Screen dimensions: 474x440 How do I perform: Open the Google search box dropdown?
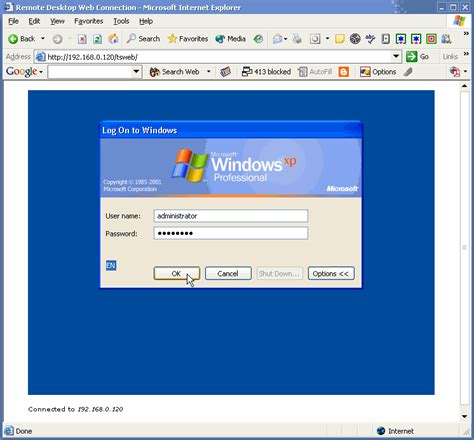click(136, 71)
